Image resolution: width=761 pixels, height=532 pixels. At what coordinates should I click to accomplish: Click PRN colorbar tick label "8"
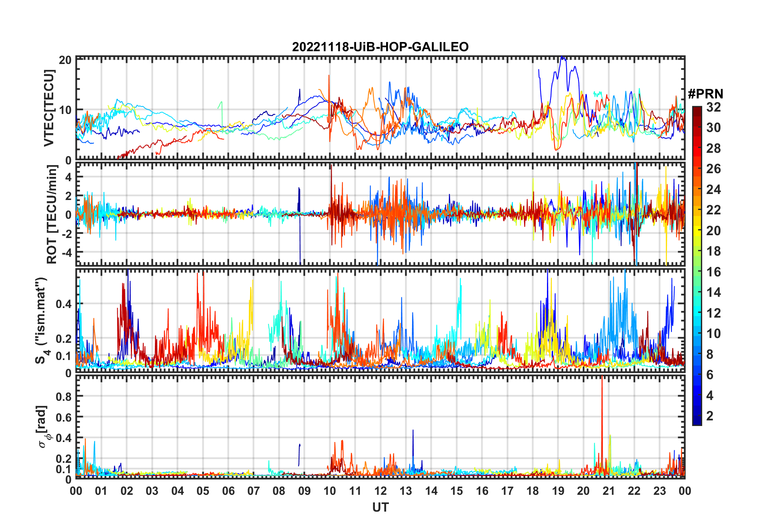(710, 354)
